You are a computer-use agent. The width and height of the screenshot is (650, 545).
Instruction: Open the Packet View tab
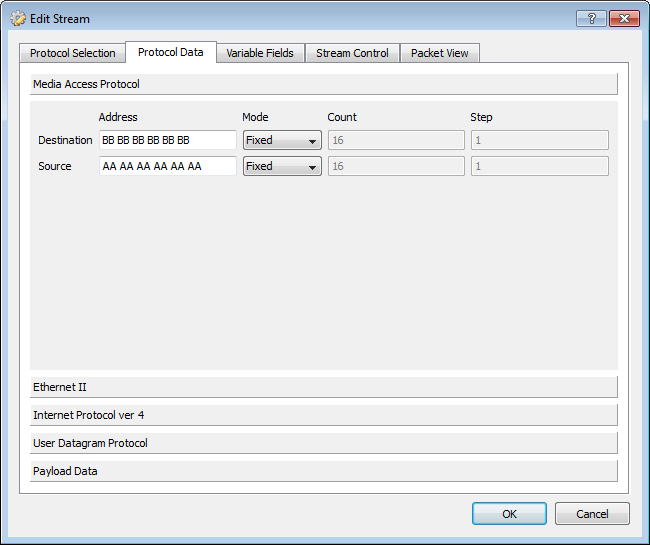coord(439,53)
